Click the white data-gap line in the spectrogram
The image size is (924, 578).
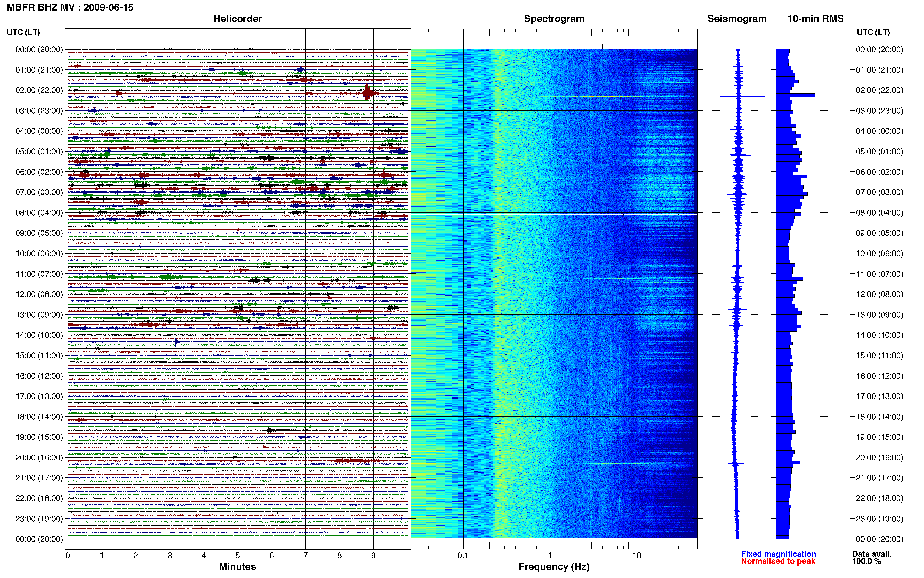[x=554, y=215]
